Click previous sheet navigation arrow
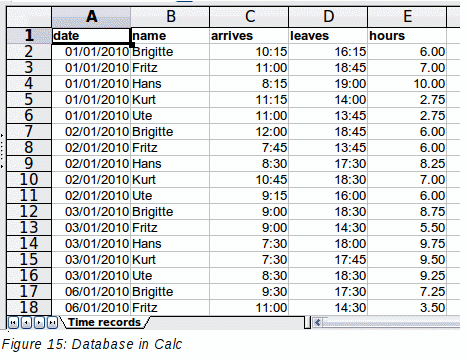The width and height of the screenshot is (467, 363). tap(26, 322)
